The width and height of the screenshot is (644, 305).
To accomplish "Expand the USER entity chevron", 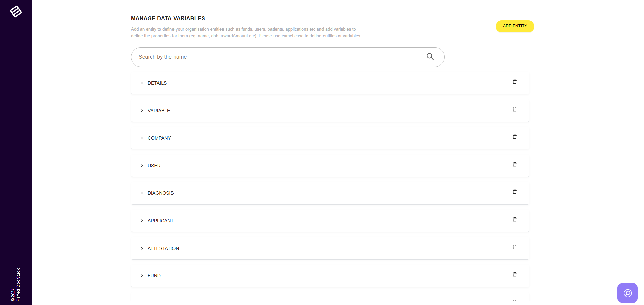I will point(142,166).
